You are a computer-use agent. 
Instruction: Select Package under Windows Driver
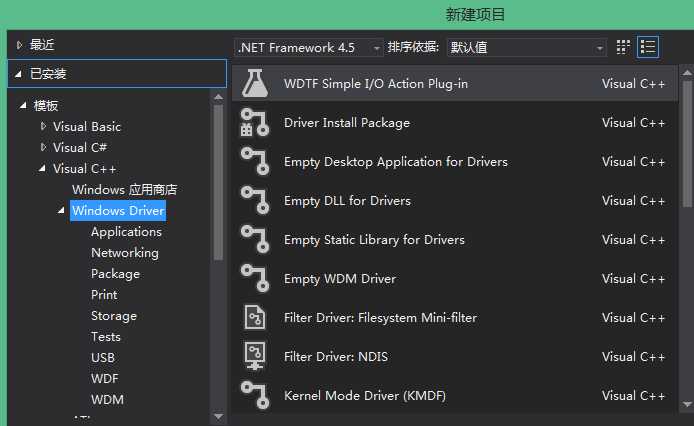coord(115,274)
